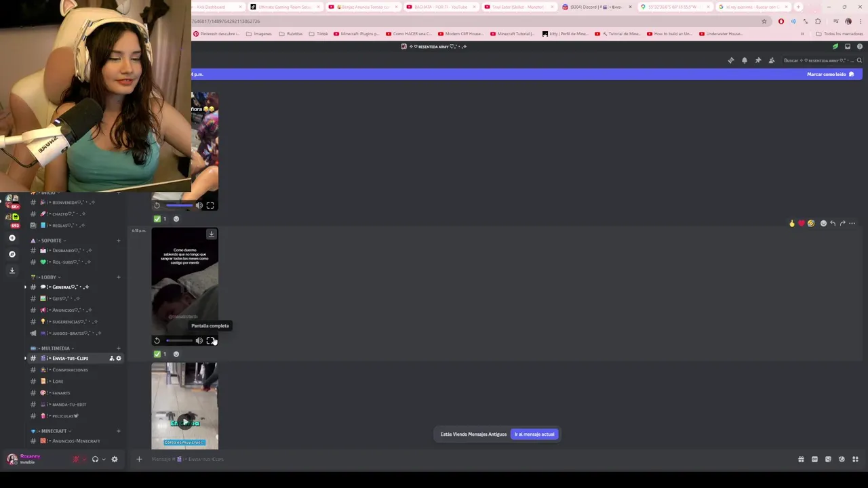Toggle the member list icon
Screen dimensions: 868x488
coord(772,60)
